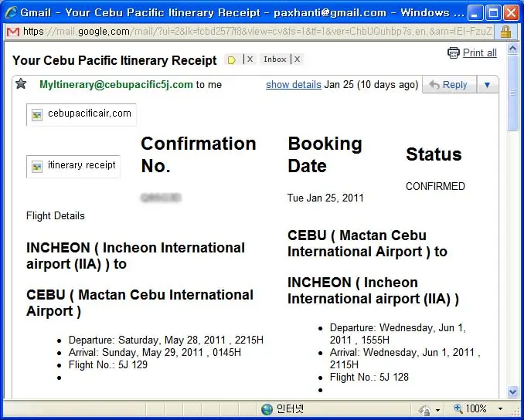Click the show details link
Screen dimensions: 524x420
click(x=294, y=85)
